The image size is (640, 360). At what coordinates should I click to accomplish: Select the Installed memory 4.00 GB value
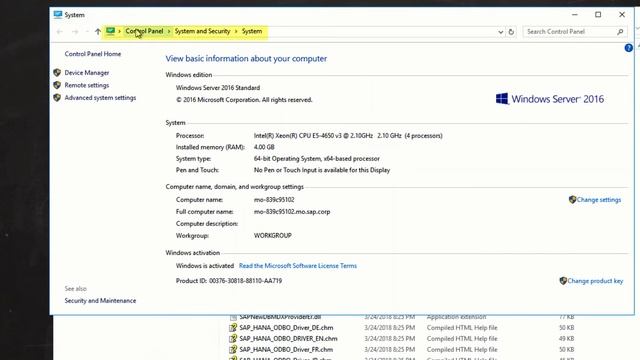[x=264, y=147]
